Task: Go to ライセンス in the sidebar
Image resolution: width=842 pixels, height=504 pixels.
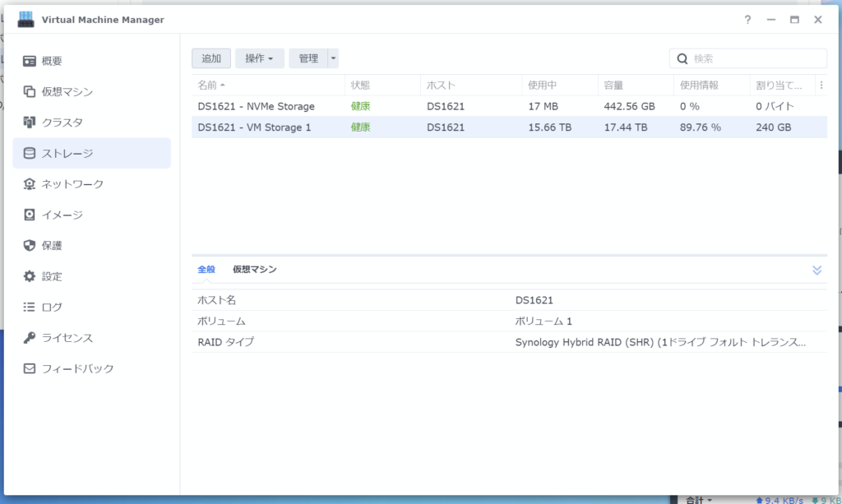Action: [92, 338]
